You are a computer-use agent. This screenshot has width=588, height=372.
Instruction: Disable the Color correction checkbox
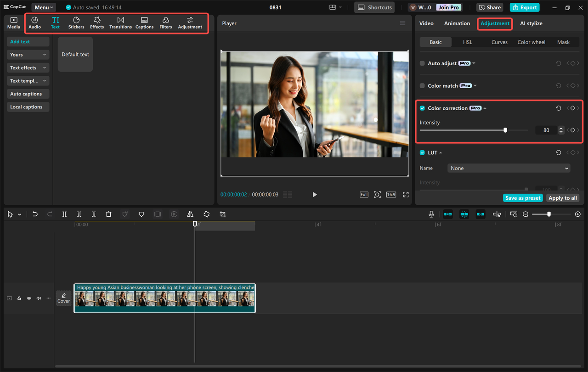pos(422,108)
